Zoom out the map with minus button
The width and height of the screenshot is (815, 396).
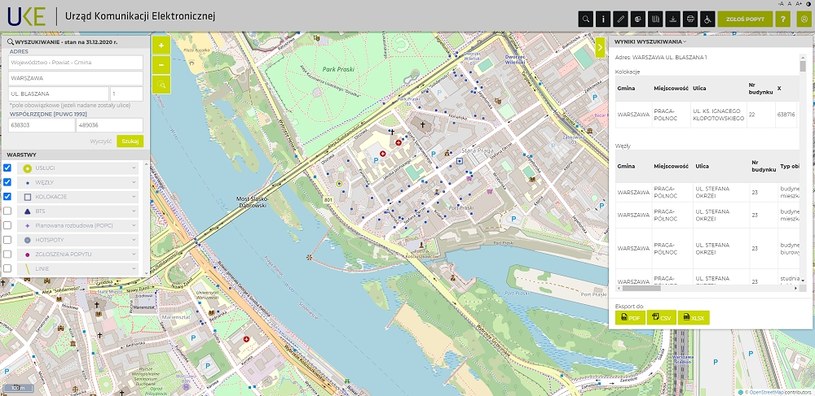[161, 65]
